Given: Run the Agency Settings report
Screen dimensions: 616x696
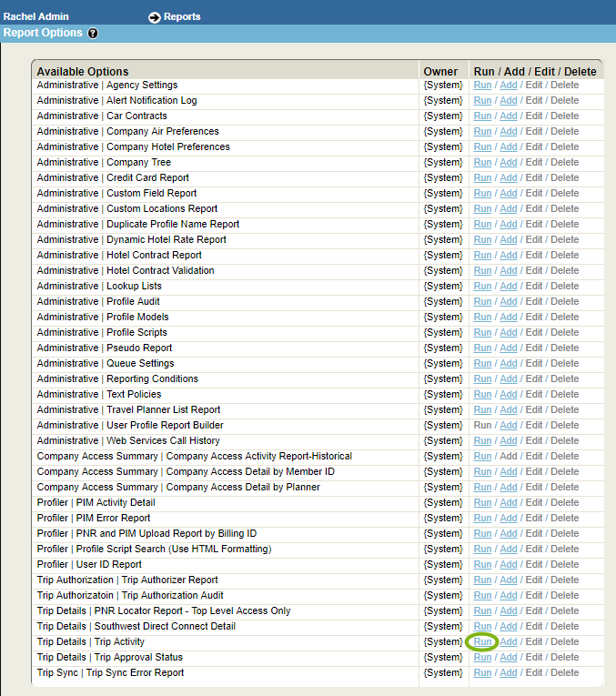Looking at the screenshot, I should (482, 86).
